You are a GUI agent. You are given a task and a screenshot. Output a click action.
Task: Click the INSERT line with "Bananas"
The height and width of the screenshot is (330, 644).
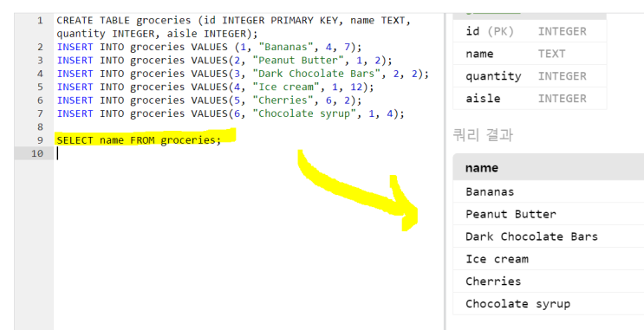pos(210,47)
